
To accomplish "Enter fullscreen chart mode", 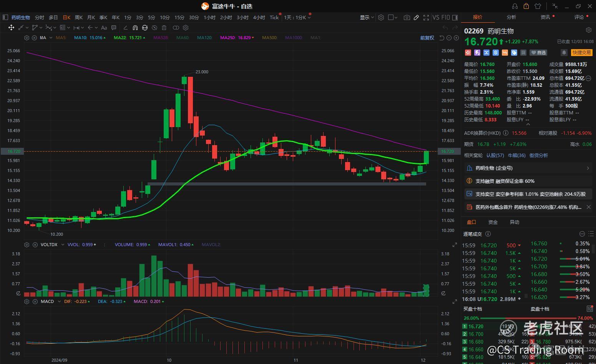I will tap(426, 17).
